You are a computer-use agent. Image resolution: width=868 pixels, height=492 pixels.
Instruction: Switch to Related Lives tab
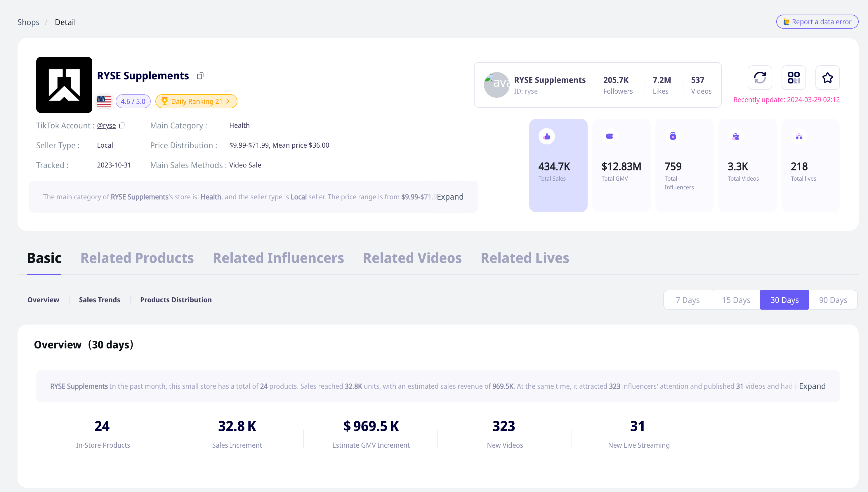pos(525,258)
